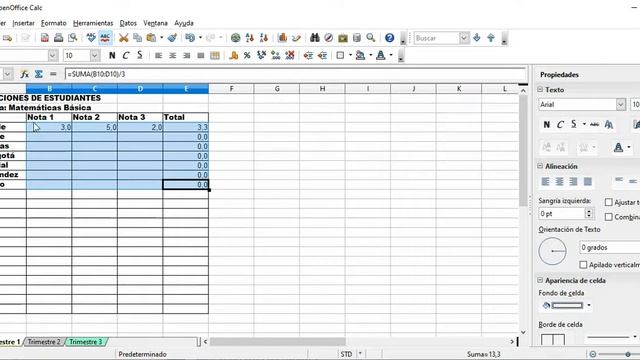Click the Font Color icon in toolbar
This screenshot has height=360, width=640.
click(x=381, y=56)
